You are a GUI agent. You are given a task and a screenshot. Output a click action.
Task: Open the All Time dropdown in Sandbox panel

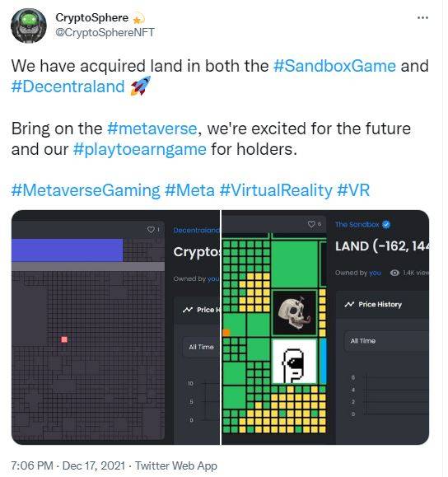pyautogui.click(x=386, y=341)
